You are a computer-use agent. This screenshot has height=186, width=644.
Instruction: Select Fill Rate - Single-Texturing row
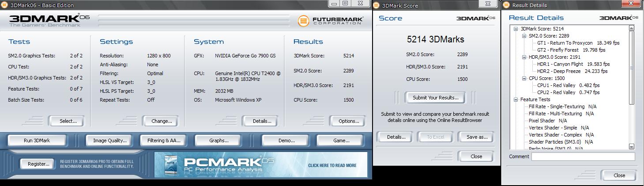pos(562,106)
